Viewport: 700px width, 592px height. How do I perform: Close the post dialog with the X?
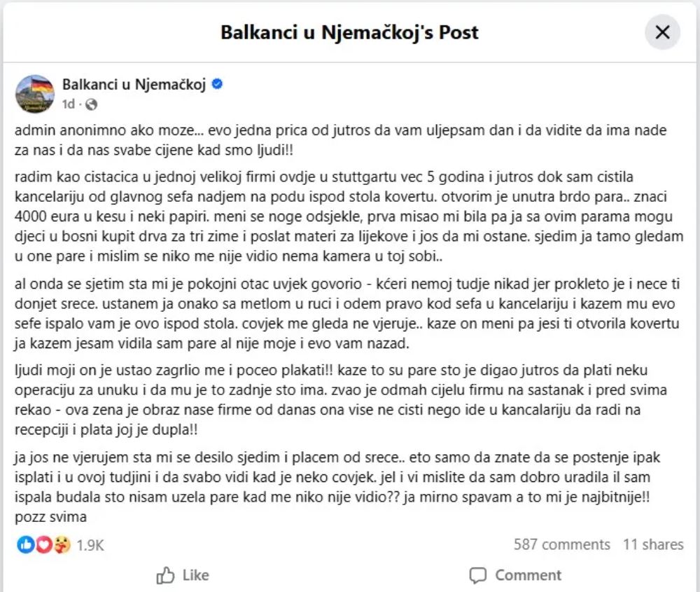(661, 32)
